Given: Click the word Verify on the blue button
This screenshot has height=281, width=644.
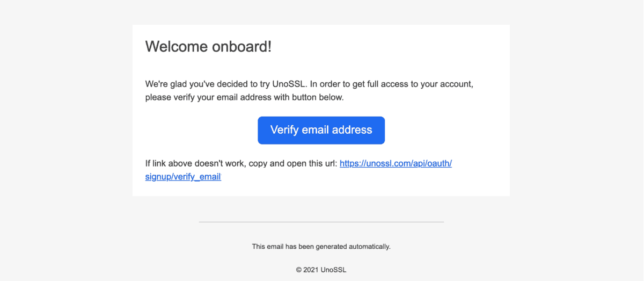Looking at the screenshot, I should coord(284,130).
